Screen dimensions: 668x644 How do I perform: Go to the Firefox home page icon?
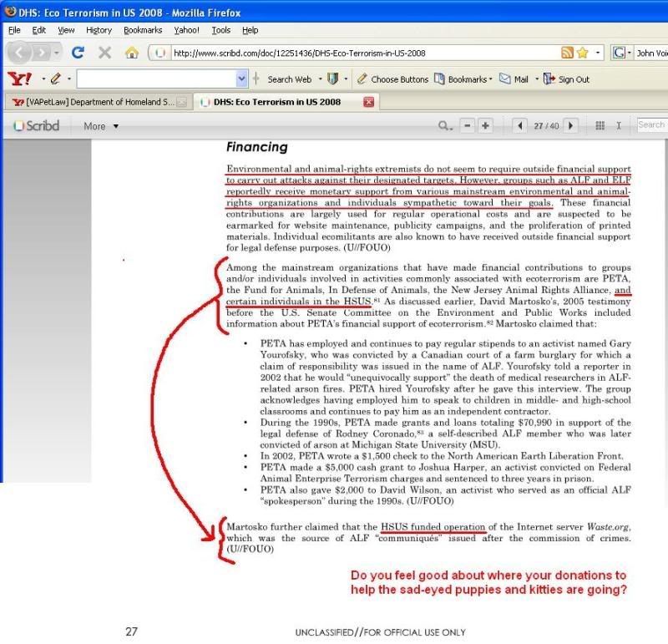pyautogui.click(x=131, y=53)
